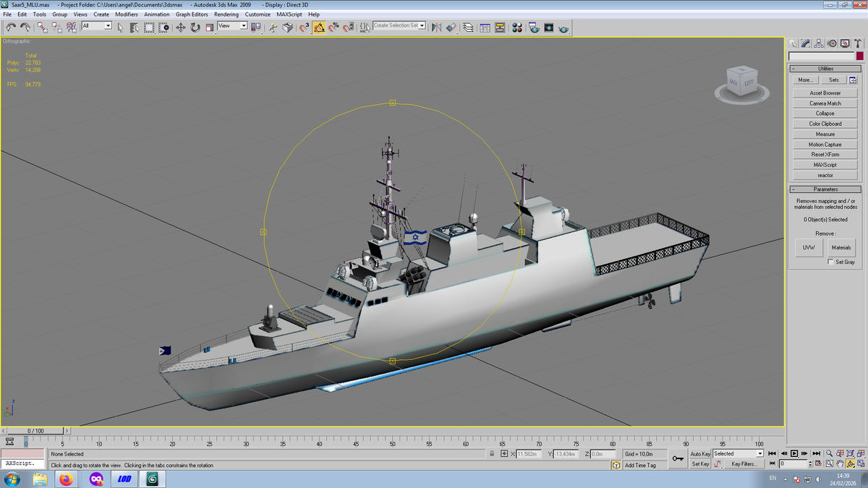Switch to the Modify panel tab
The image size is (868, 488).
coord(806,44)
